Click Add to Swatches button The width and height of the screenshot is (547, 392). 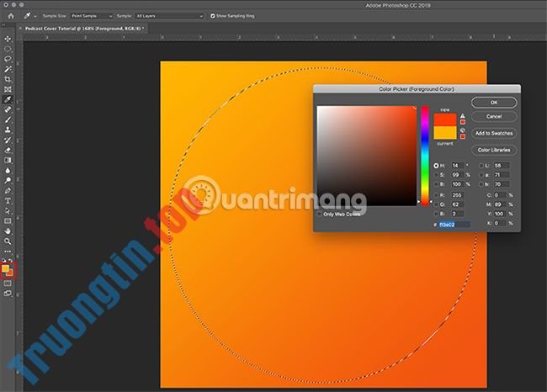click(494, 133)
